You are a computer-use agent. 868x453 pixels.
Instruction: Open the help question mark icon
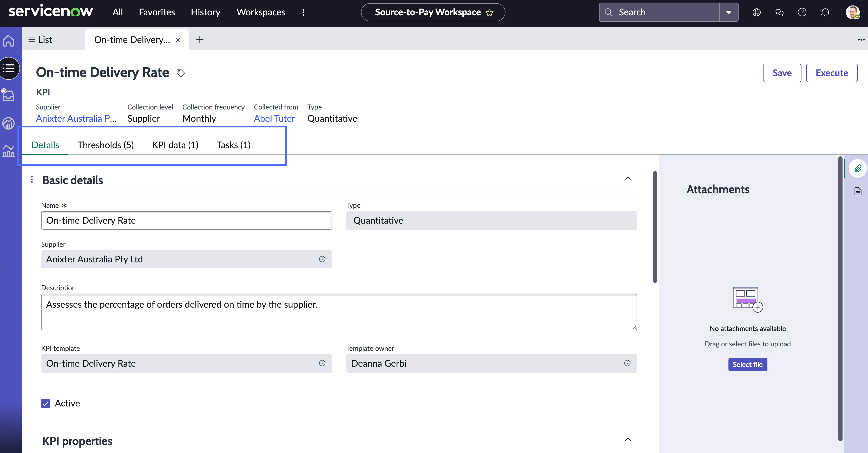click(802, 12)
